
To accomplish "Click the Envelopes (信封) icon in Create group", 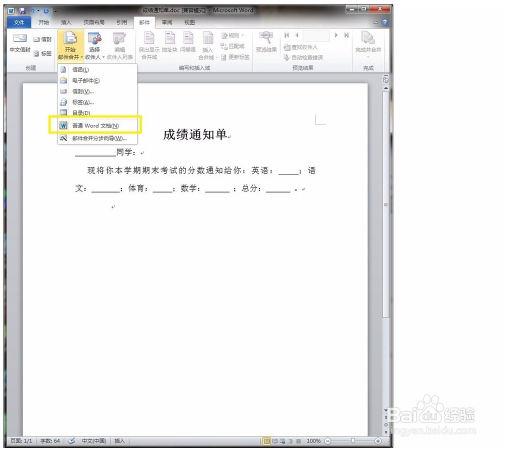I will click(43, 39).
